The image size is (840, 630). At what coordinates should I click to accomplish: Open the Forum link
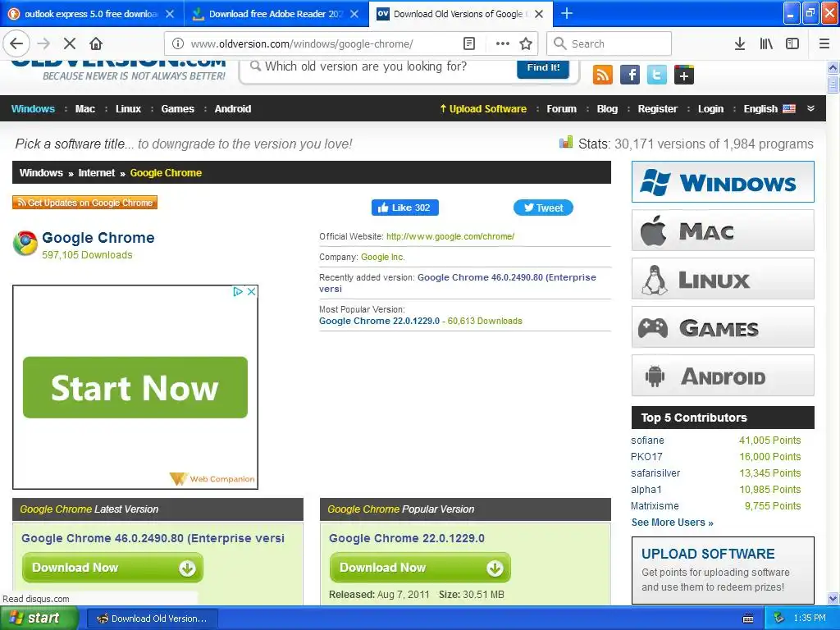[561, 109]
